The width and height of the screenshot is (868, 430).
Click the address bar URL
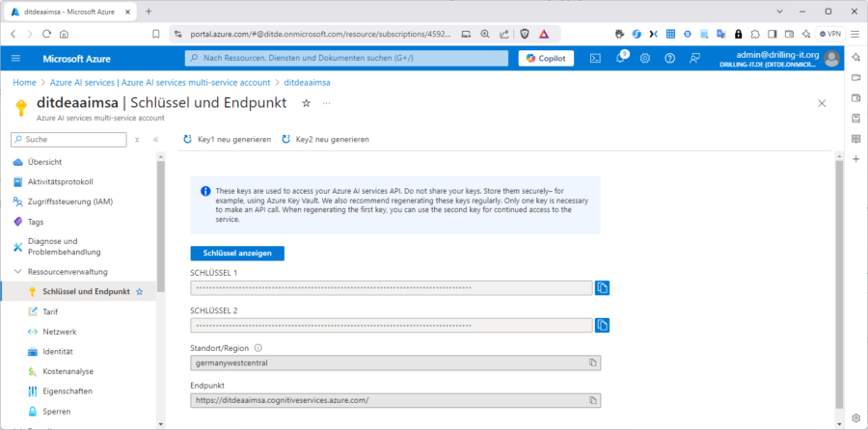tap(320, 34)
